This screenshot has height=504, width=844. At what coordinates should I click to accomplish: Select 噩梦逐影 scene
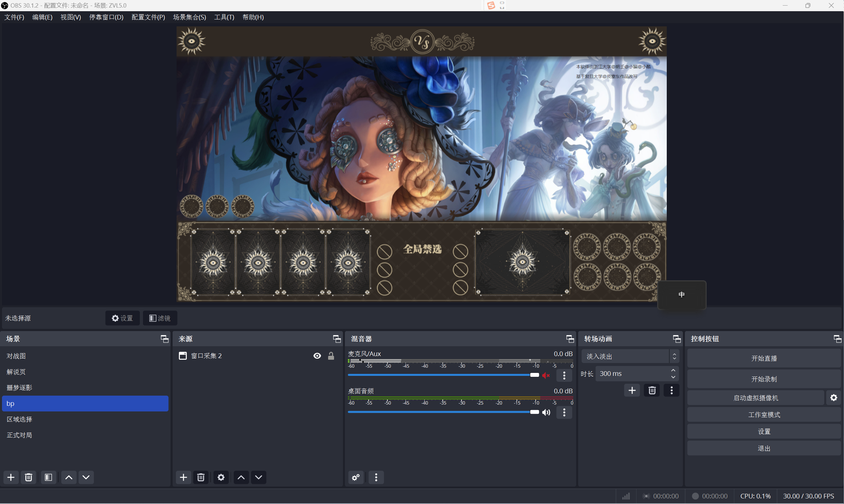[85, 387]
